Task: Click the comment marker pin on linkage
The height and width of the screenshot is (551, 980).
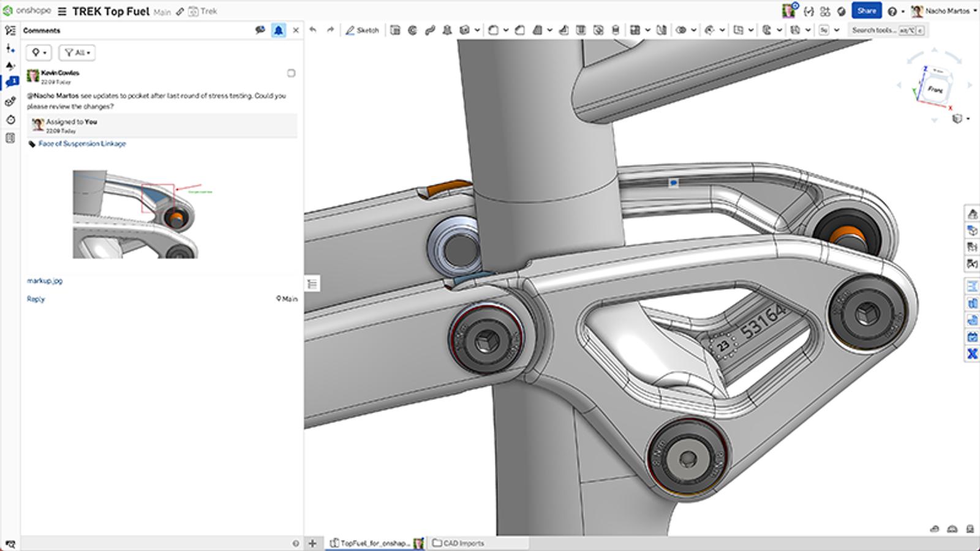Action: [x=673, y=182]
